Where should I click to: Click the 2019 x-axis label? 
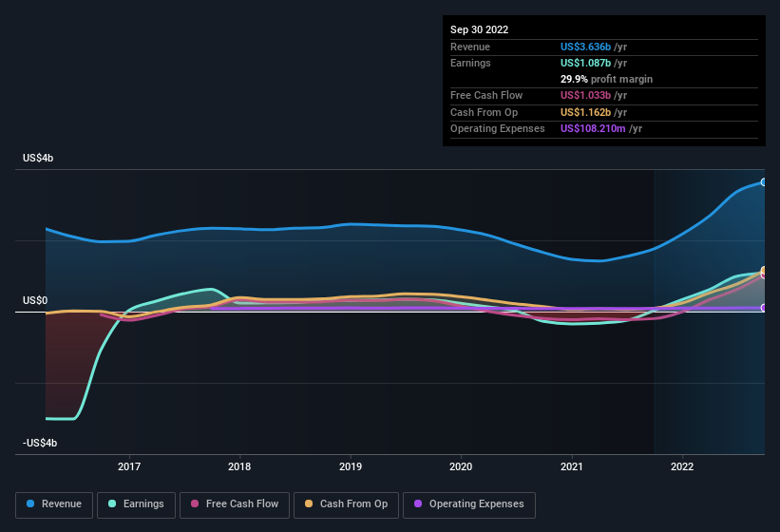point(351,466)
